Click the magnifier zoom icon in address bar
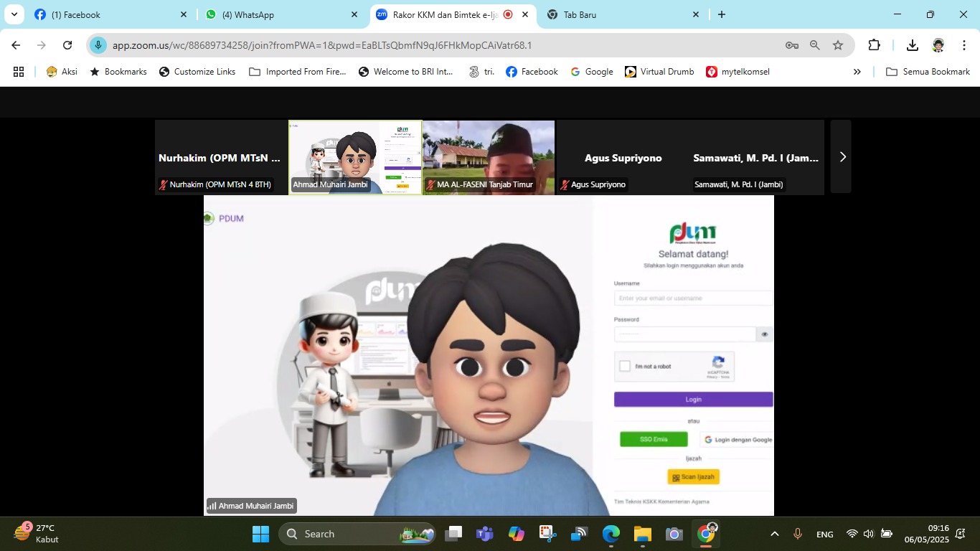The image size is (980, 551). tap(814, 44)
